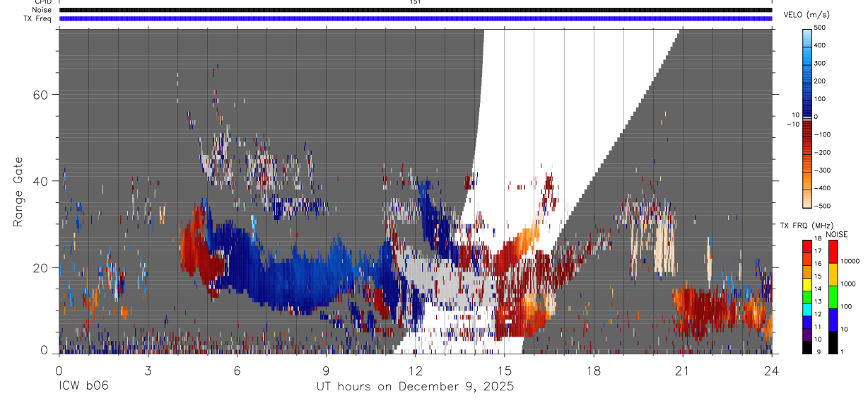
Task: Click the "24" hour tick on the time axis
Action: (771, 370)
